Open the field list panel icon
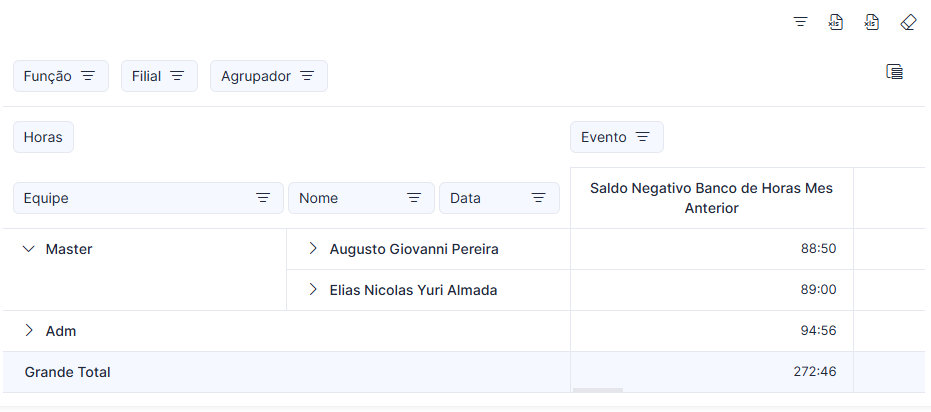 coord(895,72)
